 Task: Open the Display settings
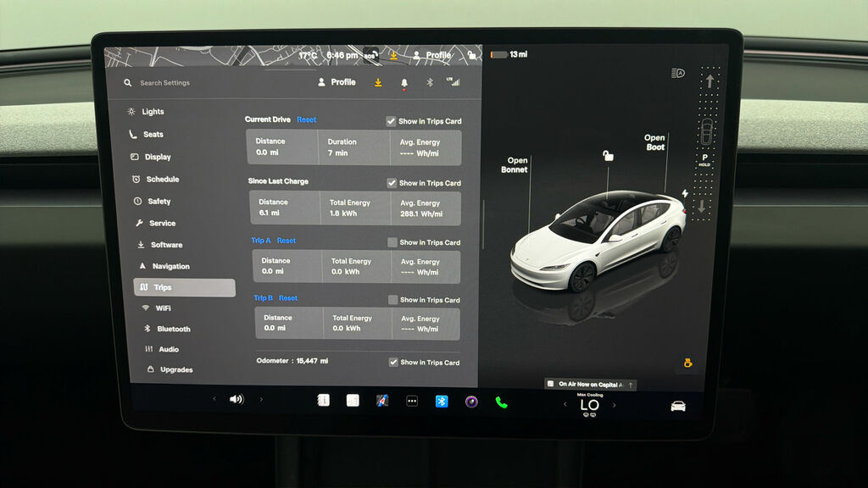pos(151,157)
